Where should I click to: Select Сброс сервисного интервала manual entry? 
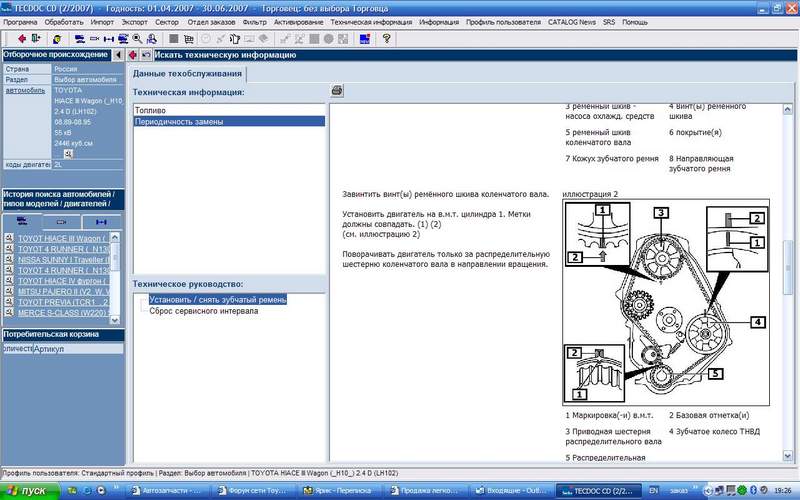tap(203, 311)
